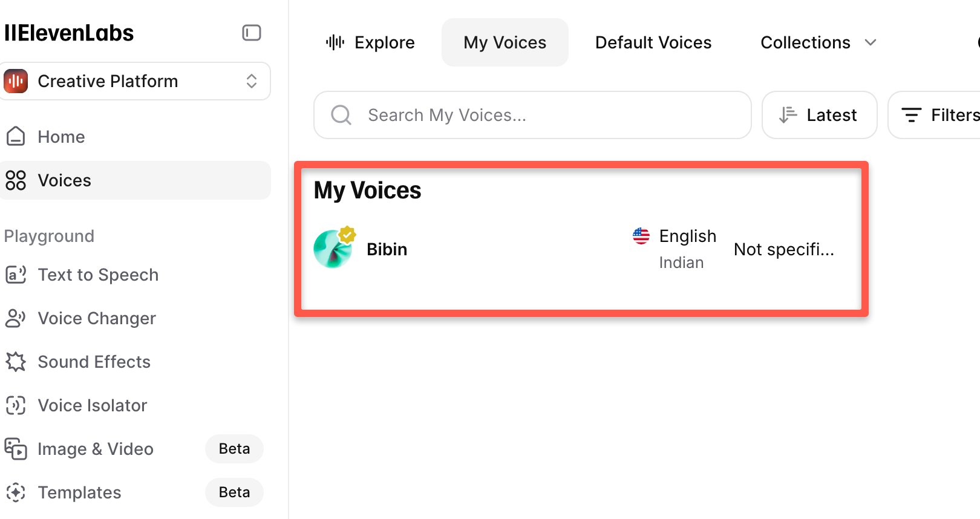Image resolution: width=980 pixels, height=519 pixels.
Task: Open the Templates beta section
Action: click(x=79, y=492)
